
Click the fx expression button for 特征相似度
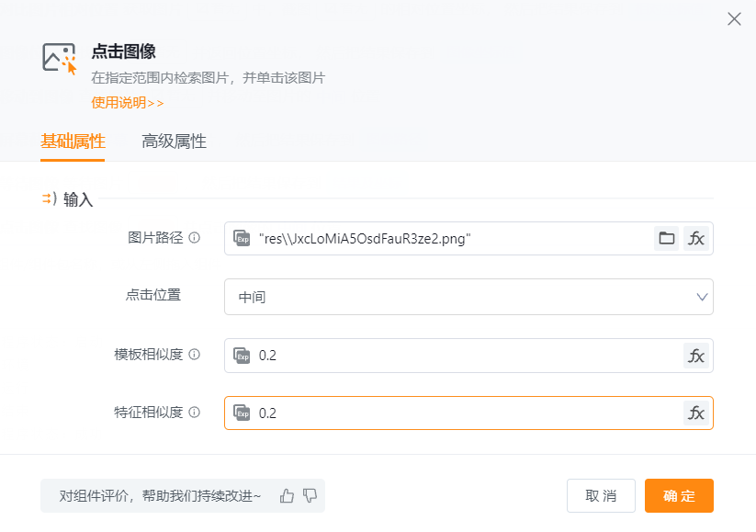click(x=696, y=413)
